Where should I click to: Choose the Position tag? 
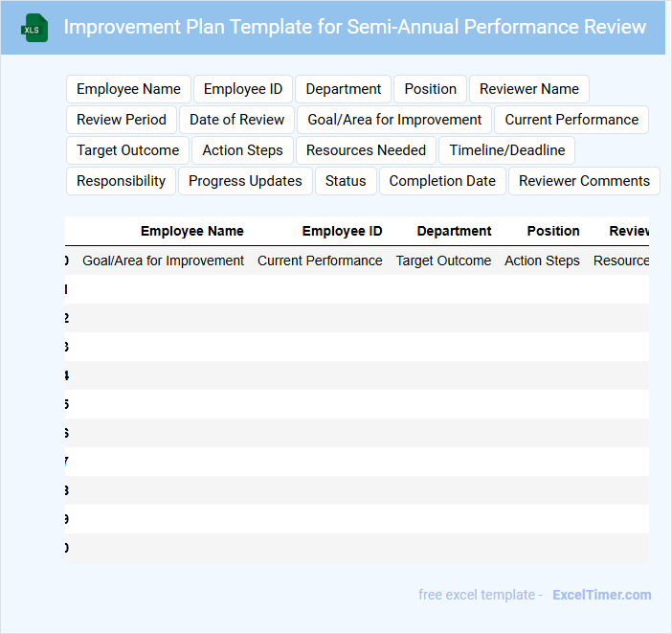tap(430, 89)
